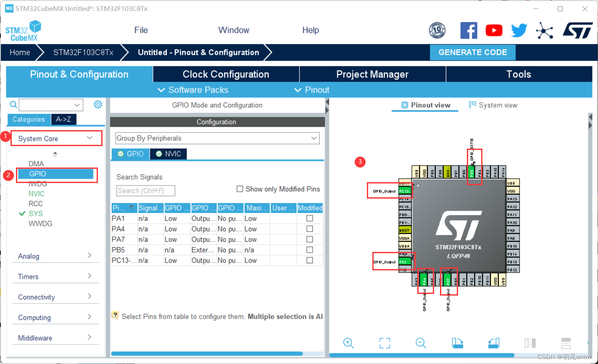Viewport: 598px width, 364px height.
Task: Click the ST logo in the header
Action: coord(578,30)
